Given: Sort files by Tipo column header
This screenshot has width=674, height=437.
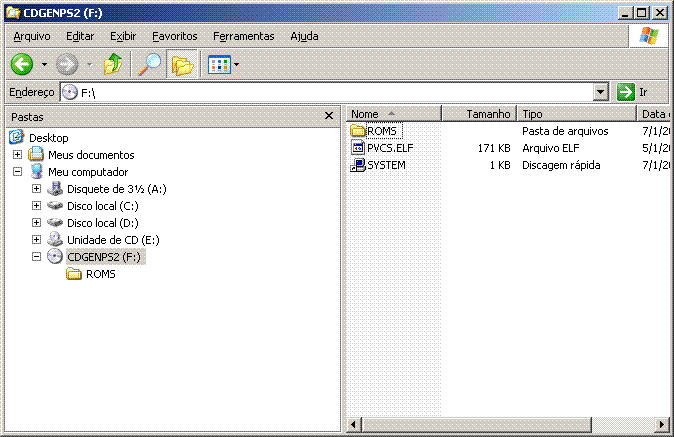Looking at the screenshot, I should (576, 114).
